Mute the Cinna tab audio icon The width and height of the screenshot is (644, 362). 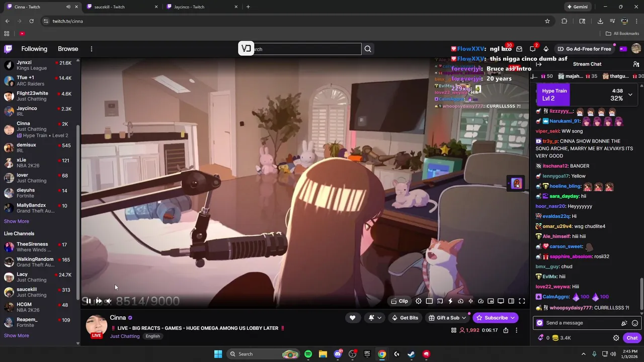click(x=68, y=7)
